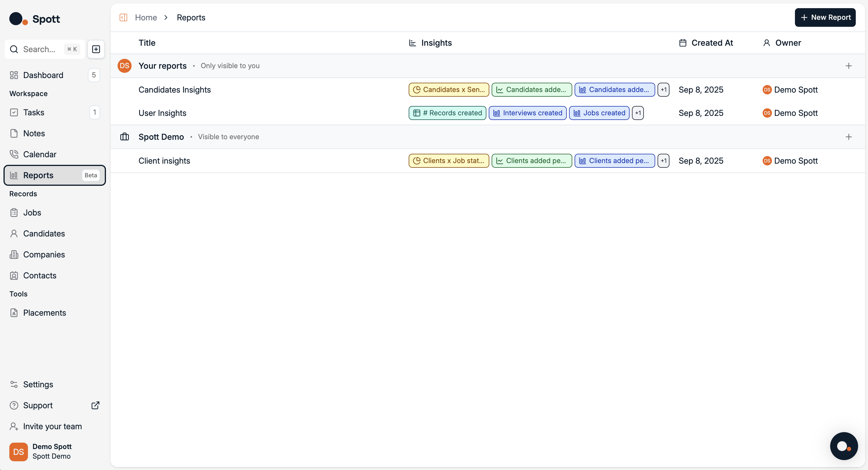Collapse the sidebar panel icon
868x470 pixels.
point(123,17)
